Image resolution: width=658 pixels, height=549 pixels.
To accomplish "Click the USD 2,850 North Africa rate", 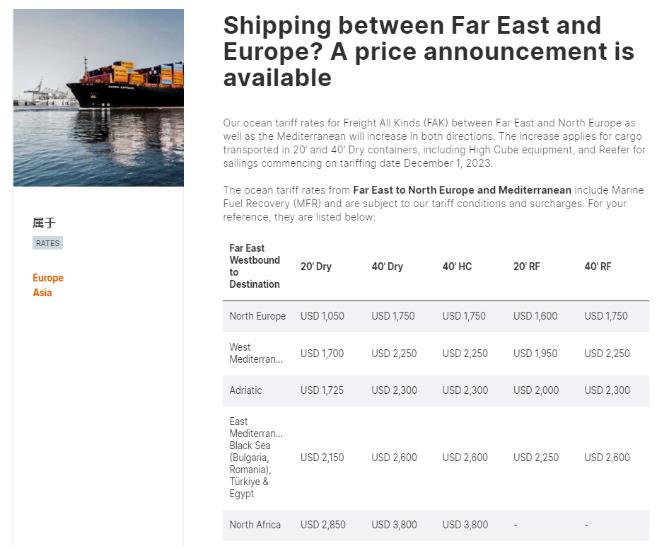I will point(322,525).
